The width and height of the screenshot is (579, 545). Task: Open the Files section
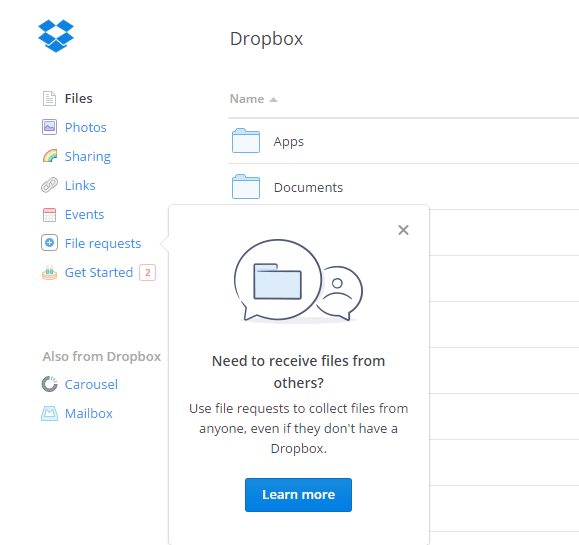78,99
